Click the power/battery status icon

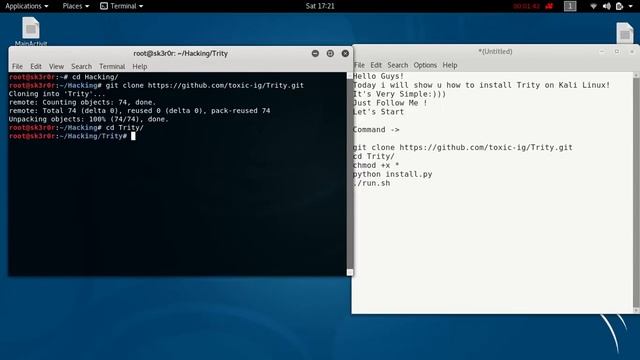620,6
